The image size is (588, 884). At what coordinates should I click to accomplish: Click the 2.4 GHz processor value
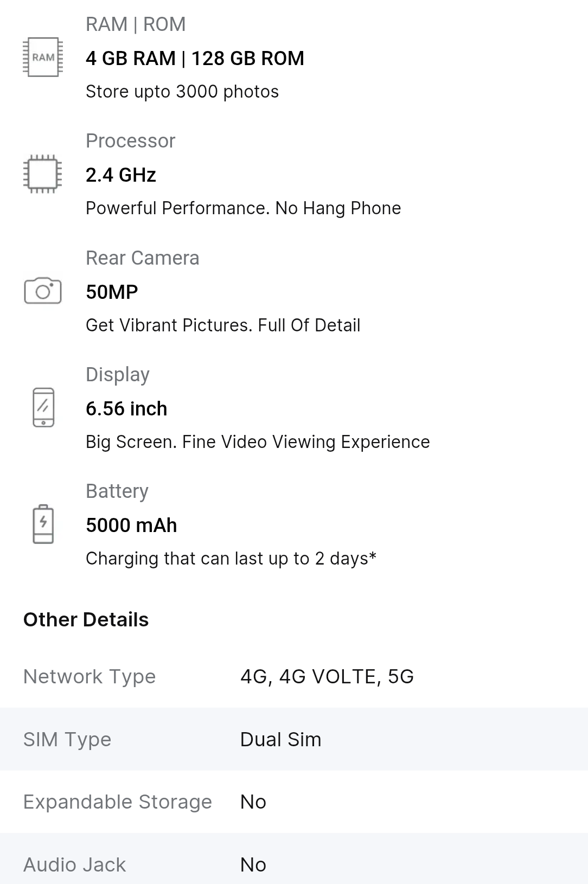click(121, 175)
